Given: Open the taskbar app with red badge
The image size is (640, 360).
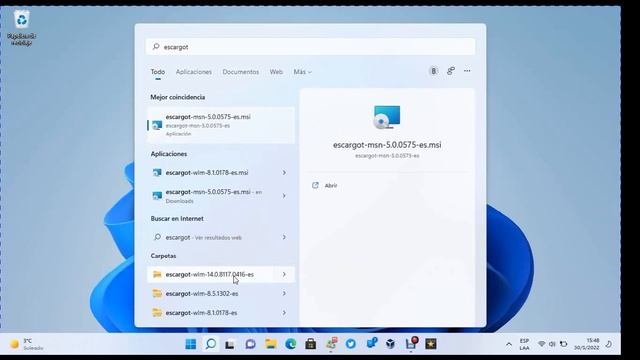Looking at the screenshot, I should (x=411, y=344).
